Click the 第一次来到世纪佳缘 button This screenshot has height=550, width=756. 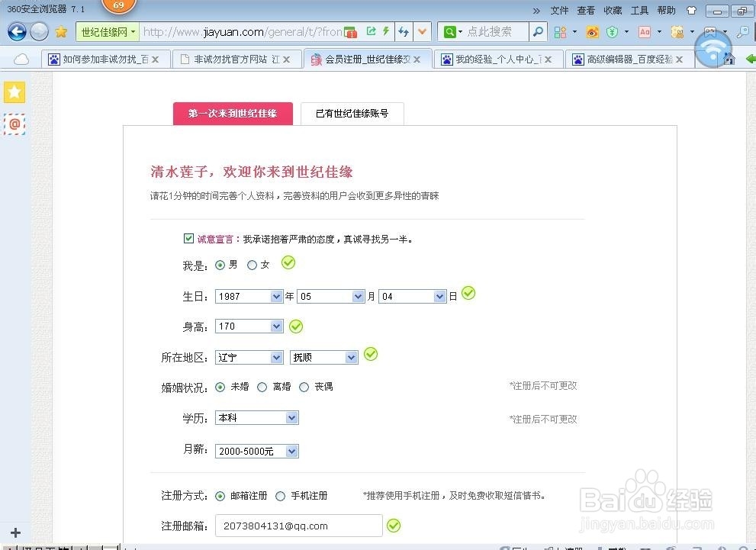233,113
